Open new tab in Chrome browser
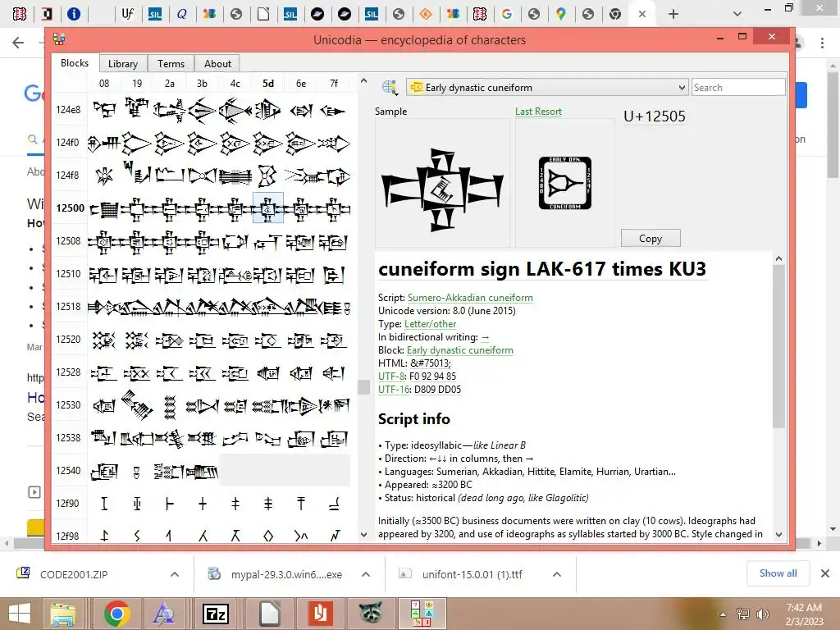 point(673,15)
